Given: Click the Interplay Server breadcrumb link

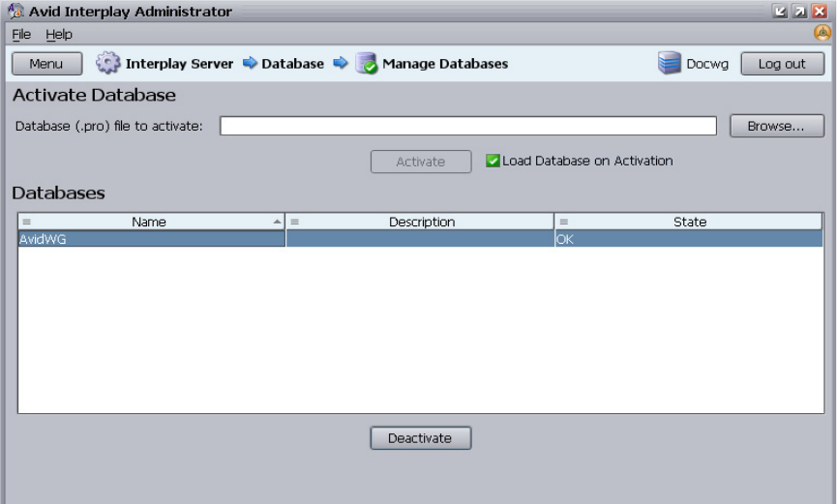Looking at the screenshot, I should point(179,64).
